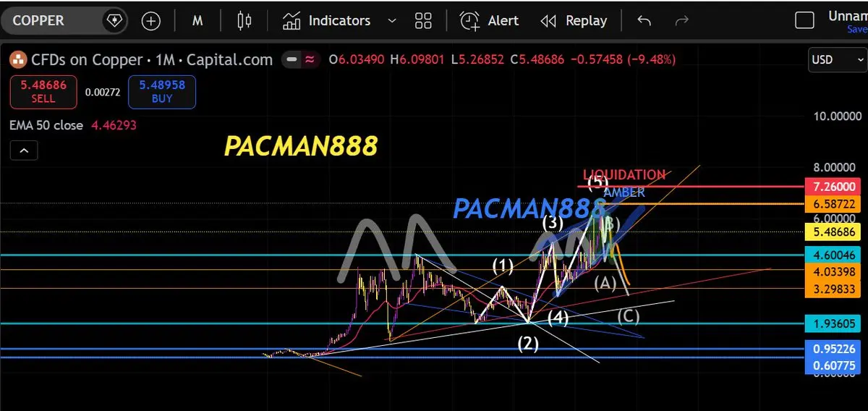Select the AMBER text drawing

pyautogui.click(x=624, y=192)
